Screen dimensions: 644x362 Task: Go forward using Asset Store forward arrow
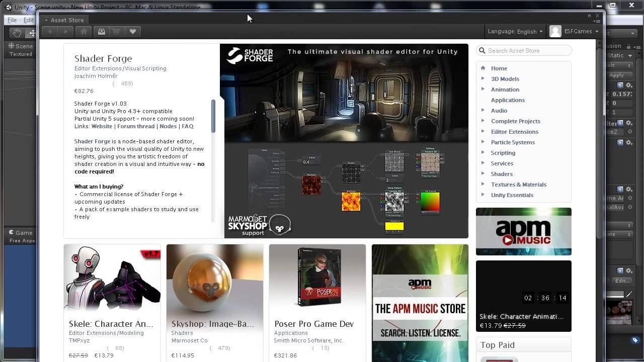tap(65, 32)
